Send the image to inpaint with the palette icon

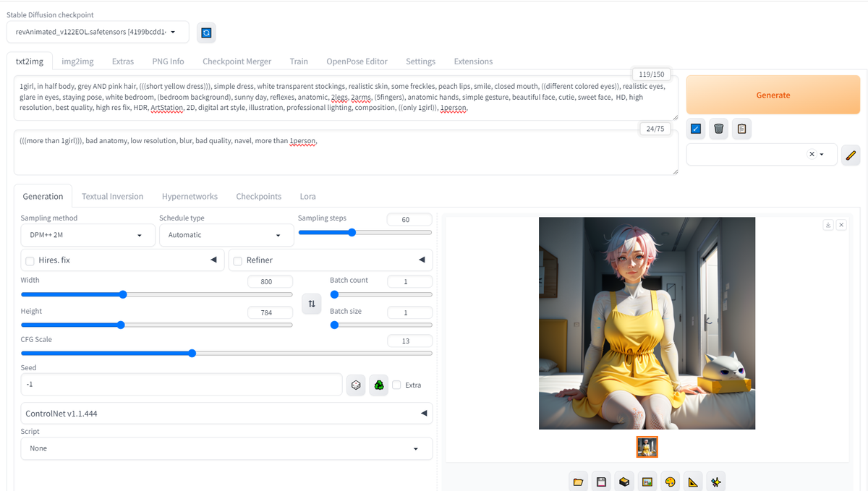coord(671,482)
